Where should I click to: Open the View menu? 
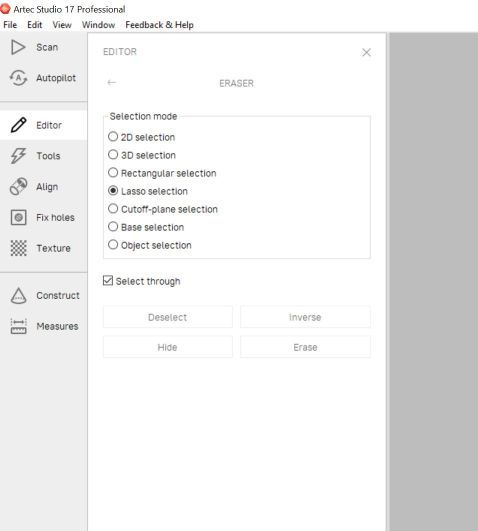click(x=62, y=25)
